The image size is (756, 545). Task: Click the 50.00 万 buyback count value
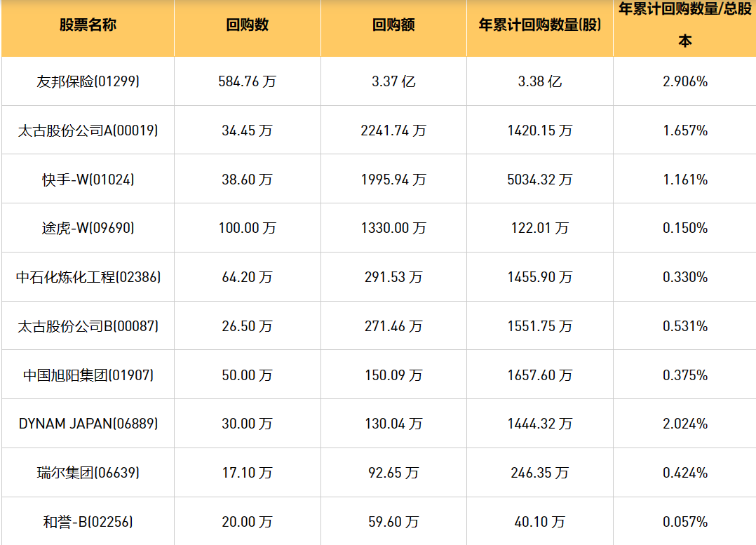tap(248, 376)
